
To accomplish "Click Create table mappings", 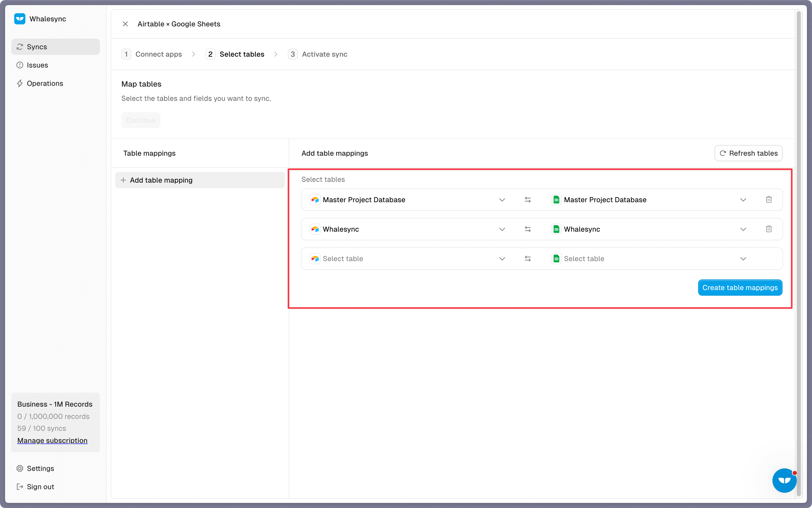I will point(740,288).
